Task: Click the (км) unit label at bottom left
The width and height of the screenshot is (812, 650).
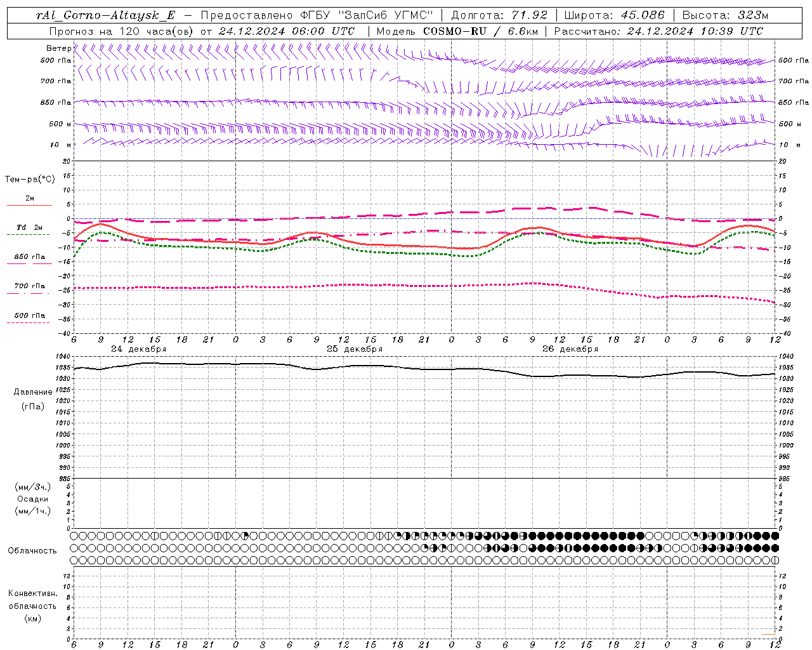Action: tap(33, 618)
